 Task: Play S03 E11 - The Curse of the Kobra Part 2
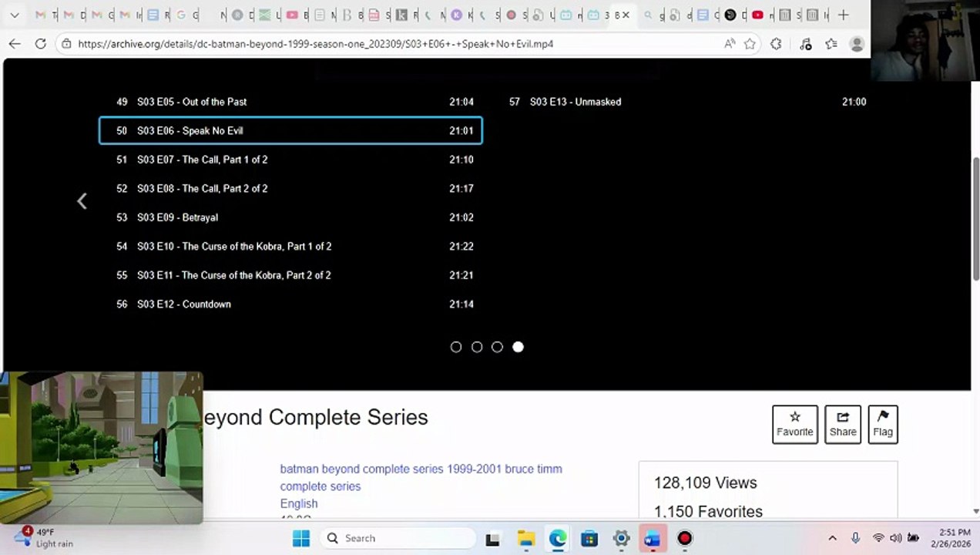(291, 275)
